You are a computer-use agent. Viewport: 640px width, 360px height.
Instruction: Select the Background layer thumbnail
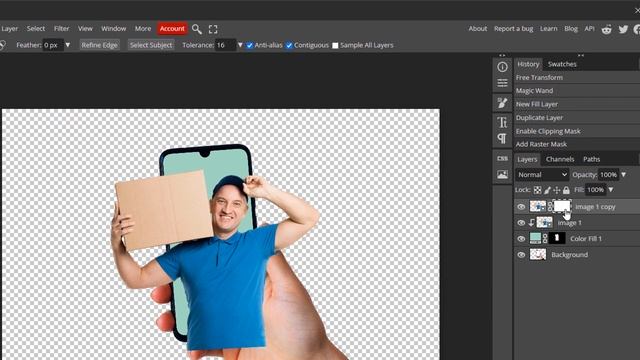pyautogui.click(x=538, y=254)
